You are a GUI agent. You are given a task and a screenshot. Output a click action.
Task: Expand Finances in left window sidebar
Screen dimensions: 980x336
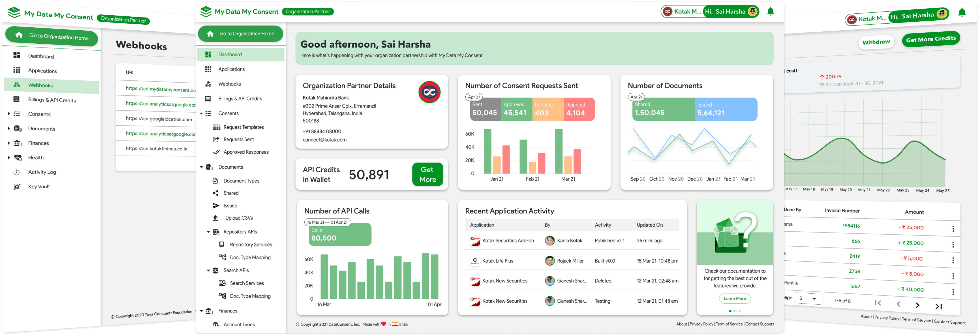click(x=9, y=143)
